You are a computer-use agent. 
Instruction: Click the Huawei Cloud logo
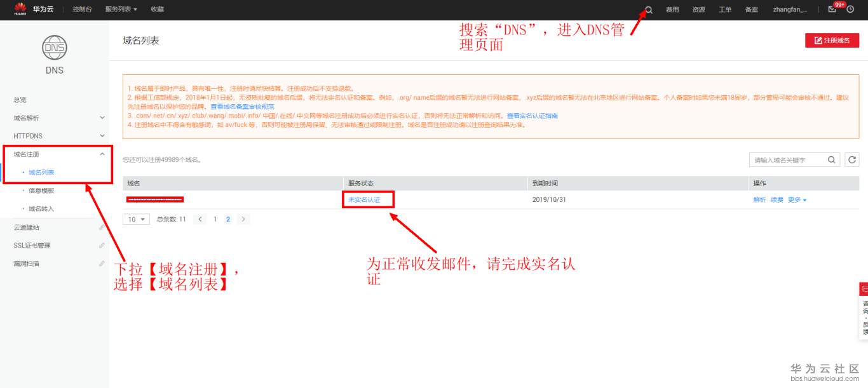pos(34,10)
